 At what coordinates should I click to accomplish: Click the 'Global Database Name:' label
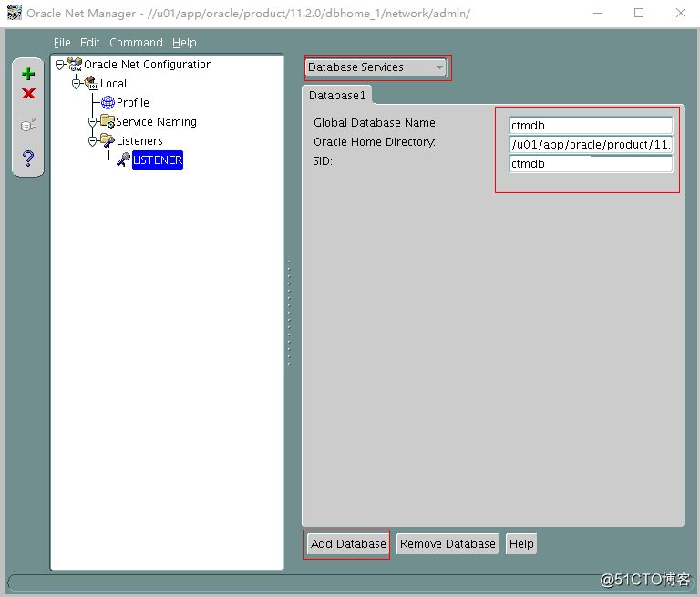376,122
